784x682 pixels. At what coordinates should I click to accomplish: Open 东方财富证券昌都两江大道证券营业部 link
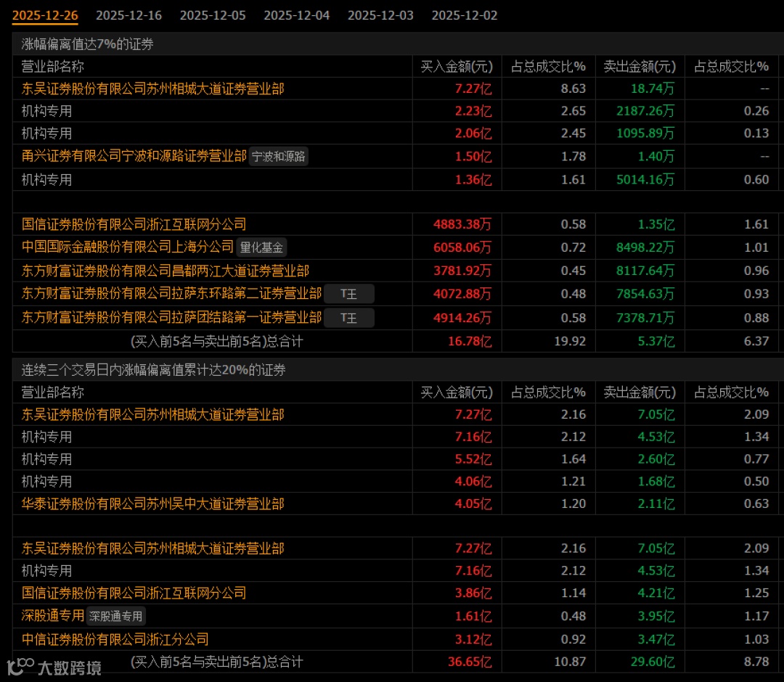pyautogui.click(x=166, y=271)
